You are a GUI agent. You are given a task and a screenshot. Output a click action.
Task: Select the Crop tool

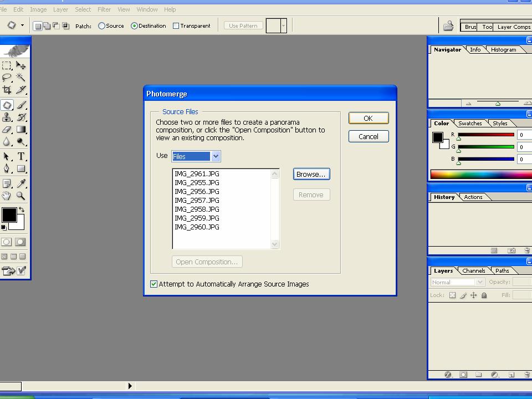7,90
